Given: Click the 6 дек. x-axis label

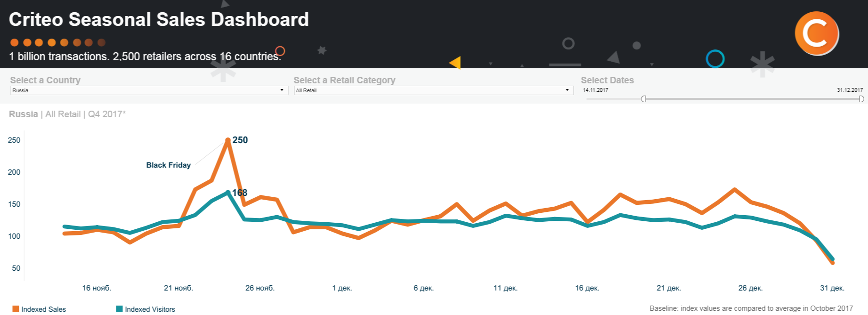Looking at the screenshot, I should coord(423,288).
